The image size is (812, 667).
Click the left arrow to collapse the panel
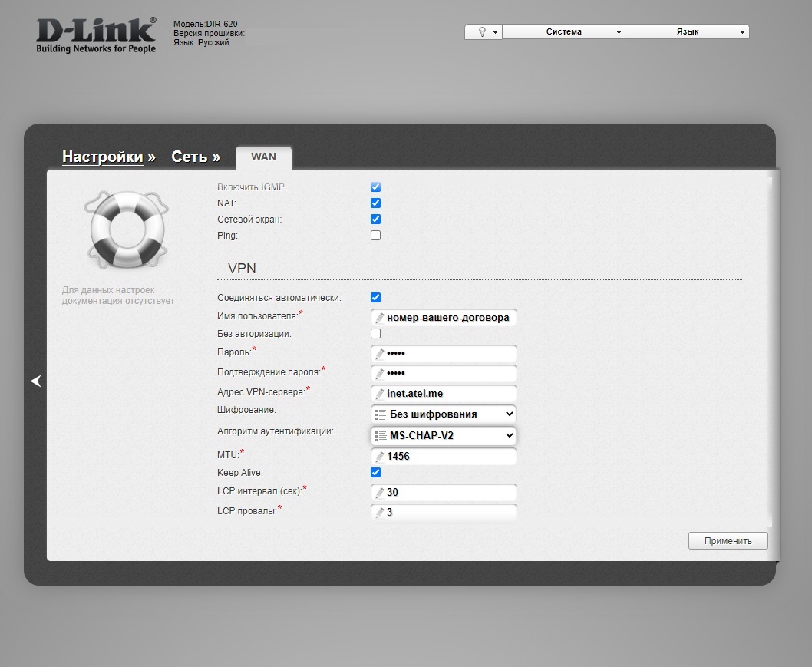(35, 381)
